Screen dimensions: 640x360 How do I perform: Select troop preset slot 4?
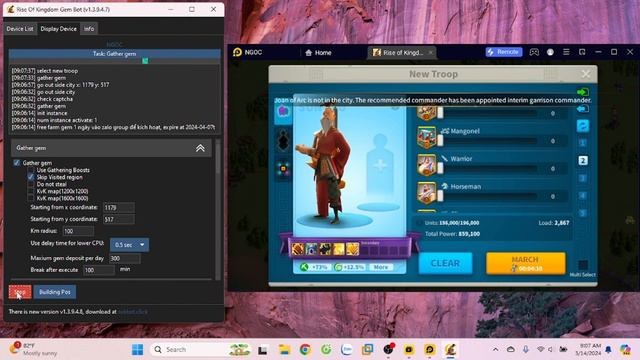point(582,196)
